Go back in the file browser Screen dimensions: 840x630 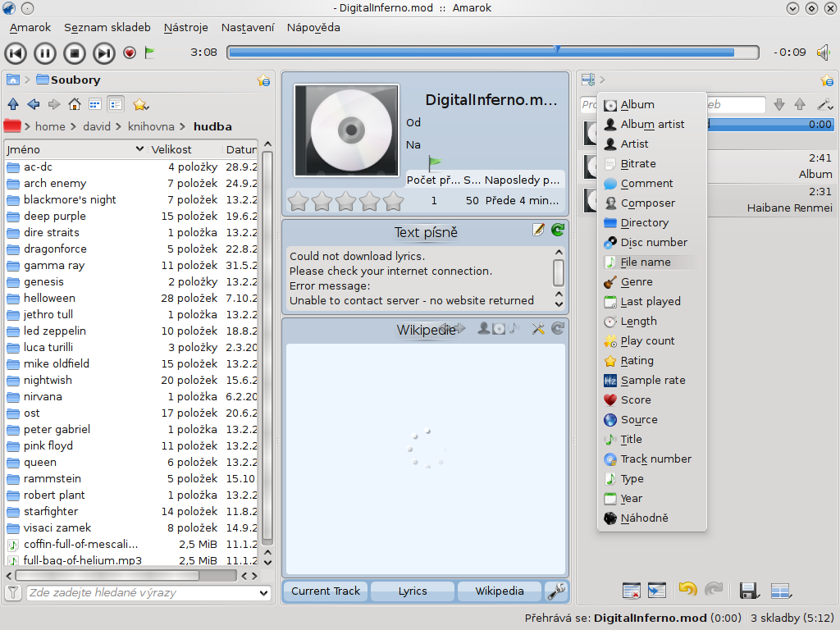pos(34,104)
